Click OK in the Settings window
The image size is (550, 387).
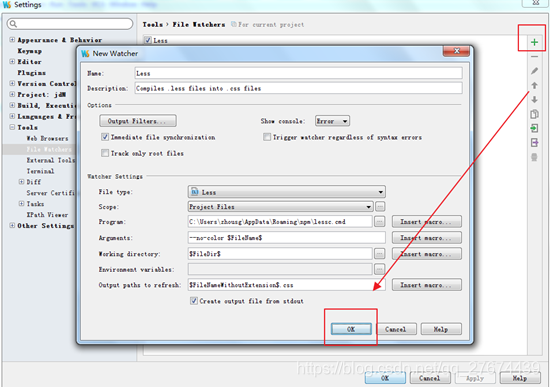click(x=385, y=378)
